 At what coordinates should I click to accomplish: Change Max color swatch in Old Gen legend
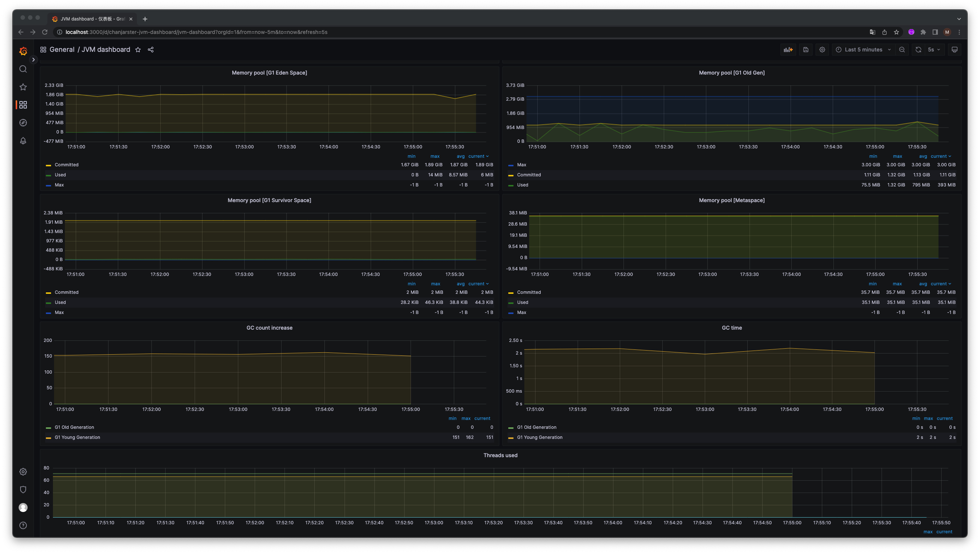tap(511, 166)
